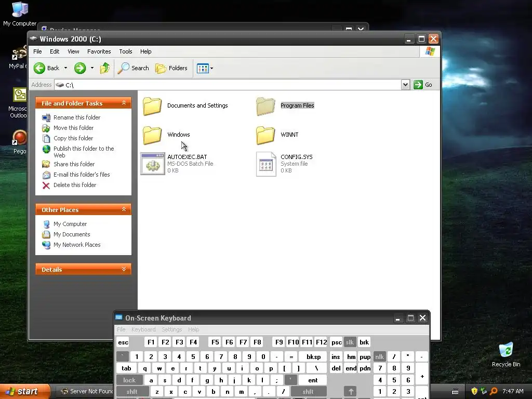
Task: Open the Edit menu in Explorer
Action: (x=54, y=51)
